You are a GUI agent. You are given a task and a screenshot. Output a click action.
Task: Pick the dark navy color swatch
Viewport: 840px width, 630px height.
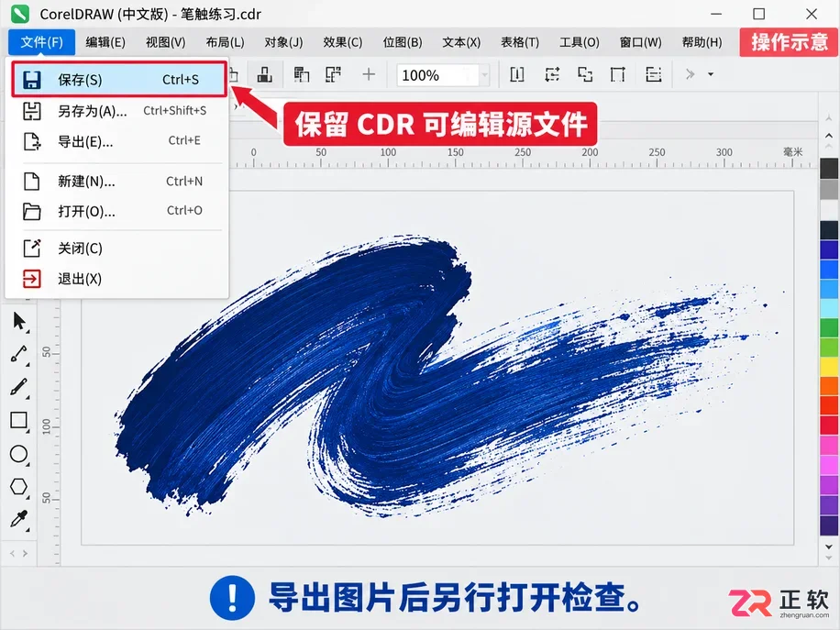tap(829, 230)
